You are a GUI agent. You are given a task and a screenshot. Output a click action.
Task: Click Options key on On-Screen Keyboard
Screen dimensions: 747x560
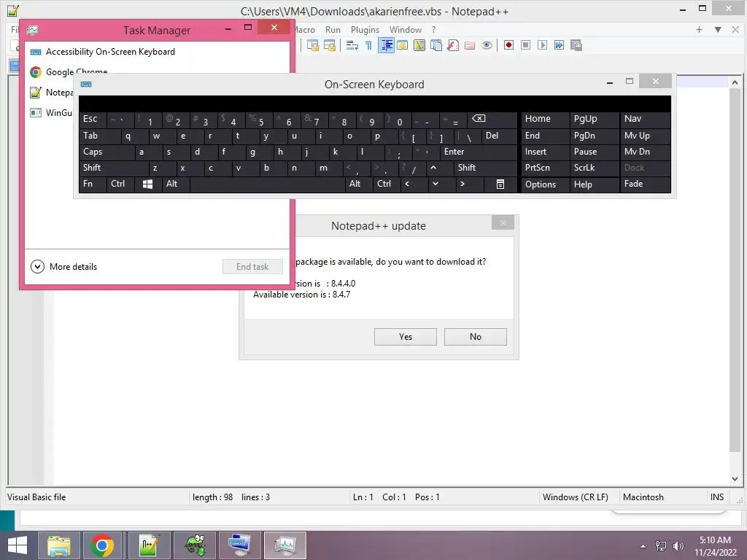pos(546,184)
